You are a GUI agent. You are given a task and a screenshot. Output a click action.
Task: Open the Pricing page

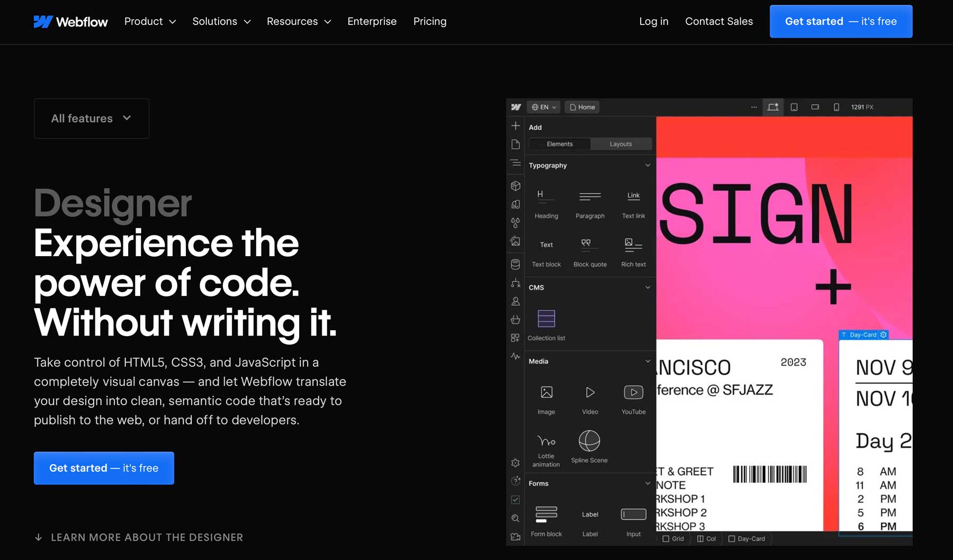click(429, 22)
